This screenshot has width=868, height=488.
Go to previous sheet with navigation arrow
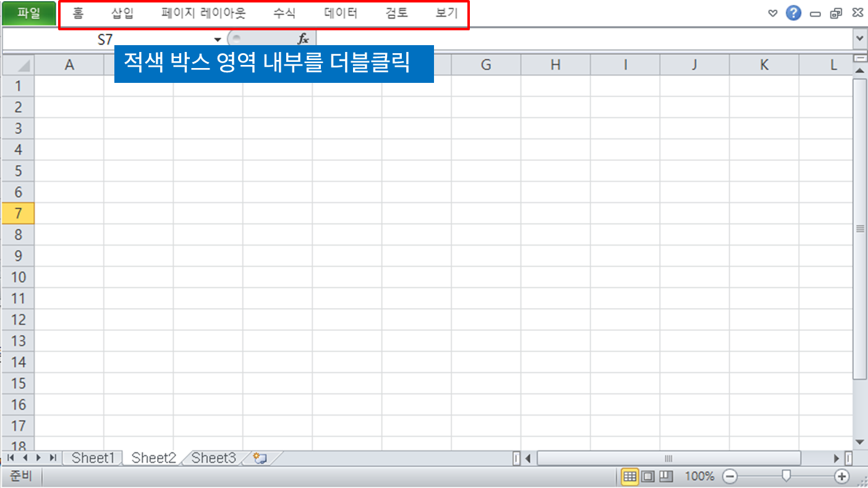click(25, 458)
